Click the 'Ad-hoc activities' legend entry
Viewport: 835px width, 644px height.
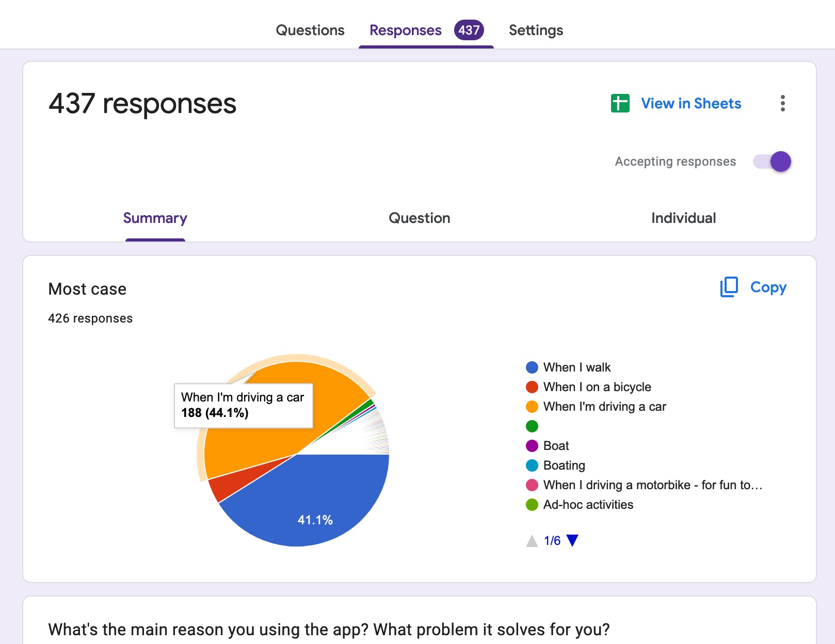pos(588,505)
